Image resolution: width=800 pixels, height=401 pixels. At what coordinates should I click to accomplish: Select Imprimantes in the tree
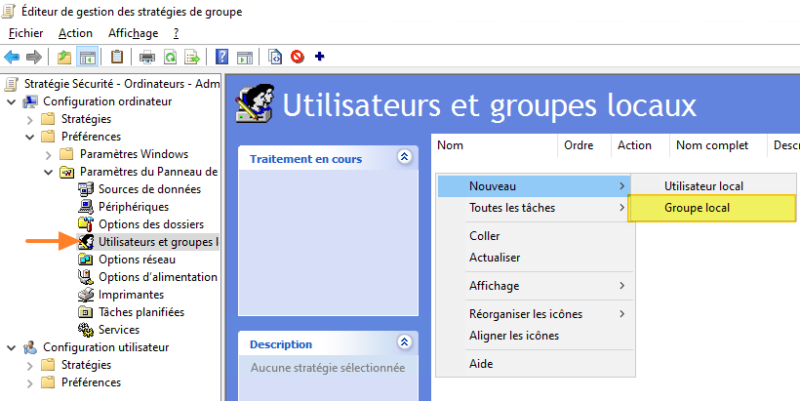coord(131,294)
